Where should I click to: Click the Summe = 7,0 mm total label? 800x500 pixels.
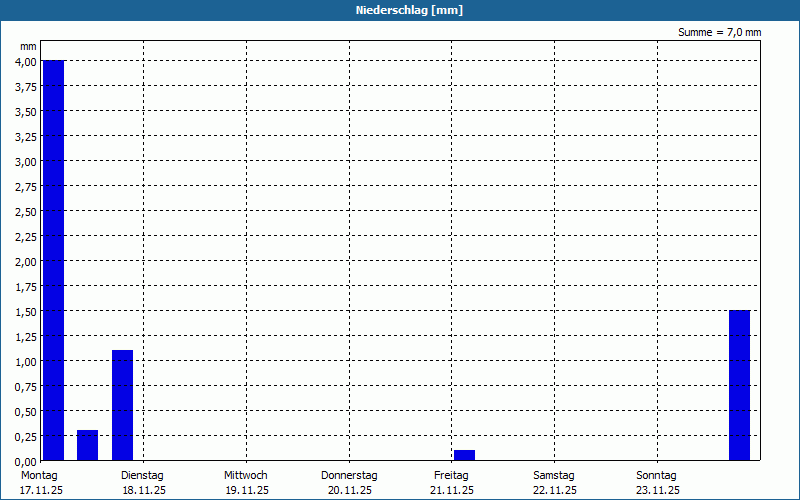[719, 32]
